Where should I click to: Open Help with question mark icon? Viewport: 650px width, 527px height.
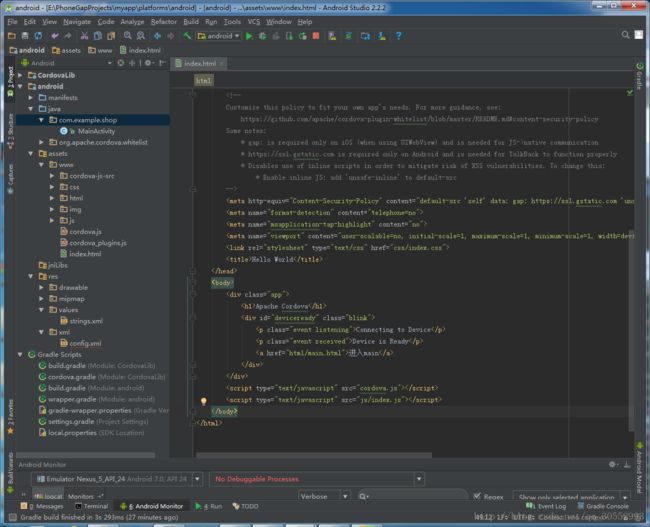[398, 36]
